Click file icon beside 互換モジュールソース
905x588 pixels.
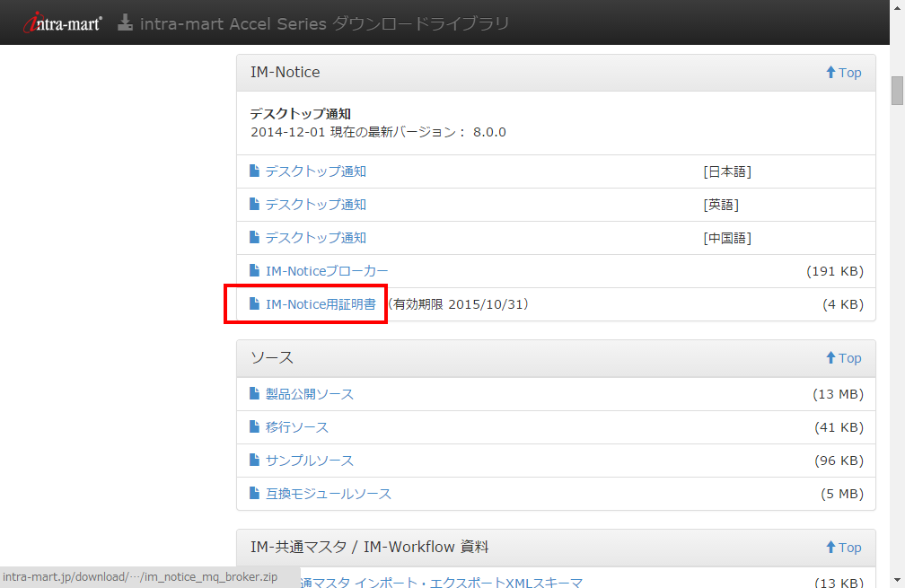pyautogui.click(x=255, y=494)
